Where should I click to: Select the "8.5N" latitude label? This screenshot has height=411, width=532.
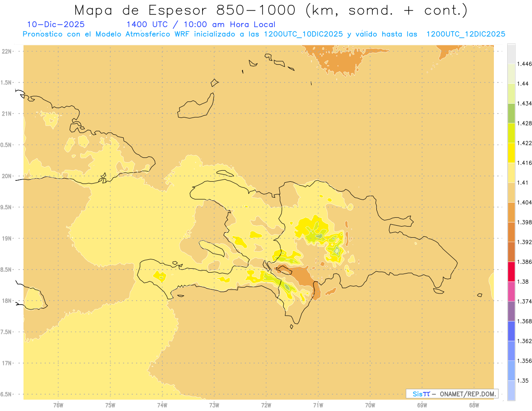click(x=6, y=270)
